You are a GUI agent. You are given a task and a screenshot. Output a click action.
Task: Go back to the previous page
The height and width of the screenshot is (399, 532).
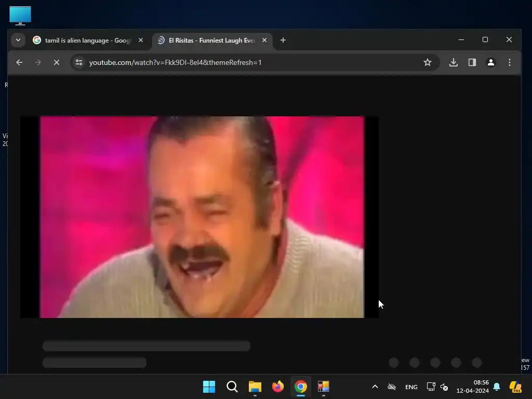(19, 62)
